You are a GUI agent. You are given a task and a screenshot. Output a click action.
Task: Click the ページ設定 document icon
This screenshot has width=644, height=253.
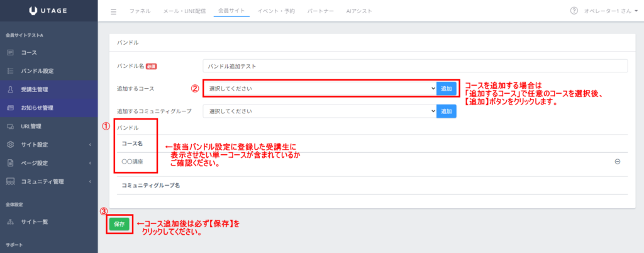click(x=11, y=163)
